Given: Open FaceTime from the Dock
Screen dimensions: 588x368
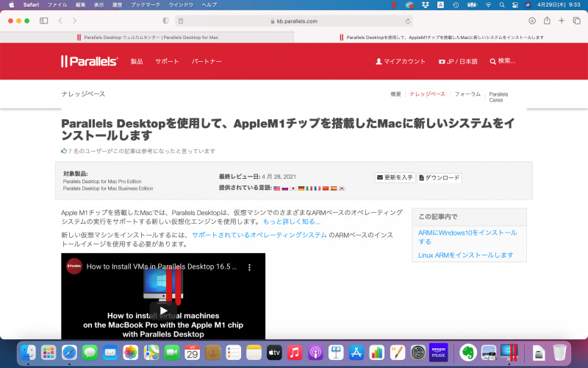Looking at the screenshot, I should [x=172, y=353].
